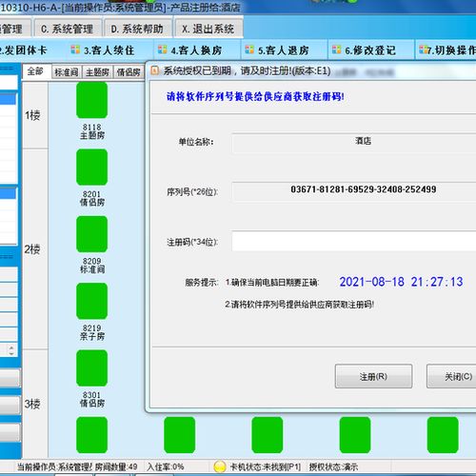Switch to the 全部 room tab
This screenshot has width=476, height=476.
click(35, 71)
